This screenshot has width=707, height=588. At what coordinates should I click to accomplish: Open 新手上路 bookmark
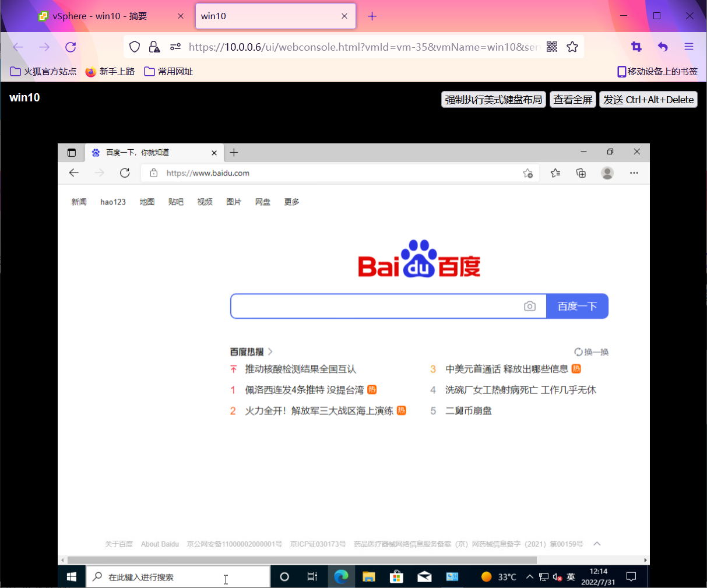click(110, 72)
